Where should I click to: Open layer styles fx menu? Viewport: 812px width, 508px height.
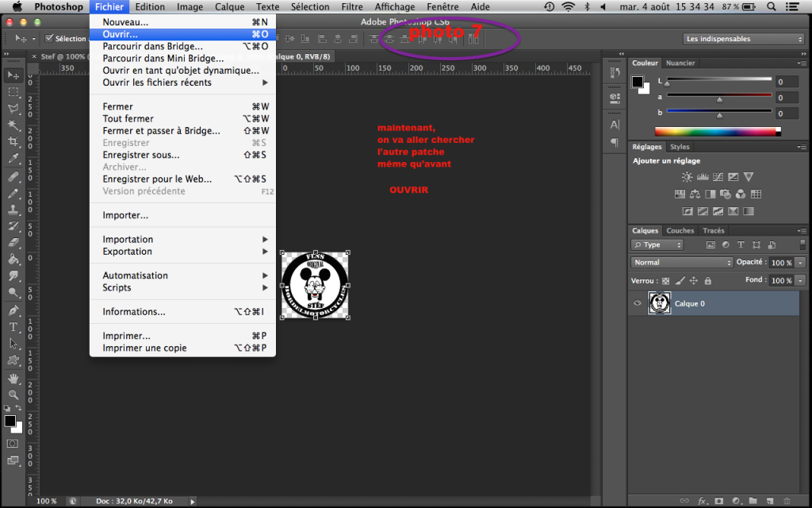[703, 502]
